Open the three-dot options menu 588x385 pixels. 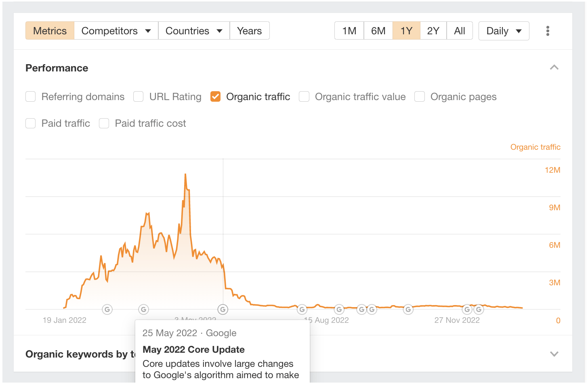(548, 30)
